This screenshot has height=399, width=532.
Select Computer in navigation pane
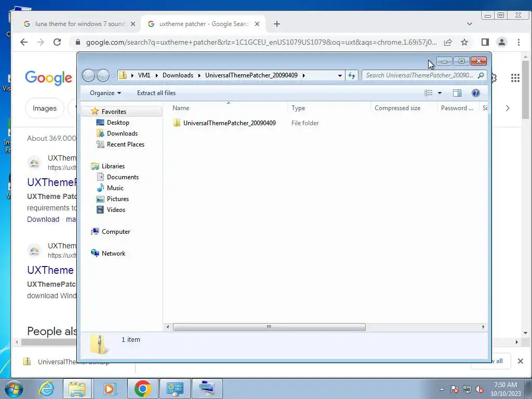tap(116, 232)
